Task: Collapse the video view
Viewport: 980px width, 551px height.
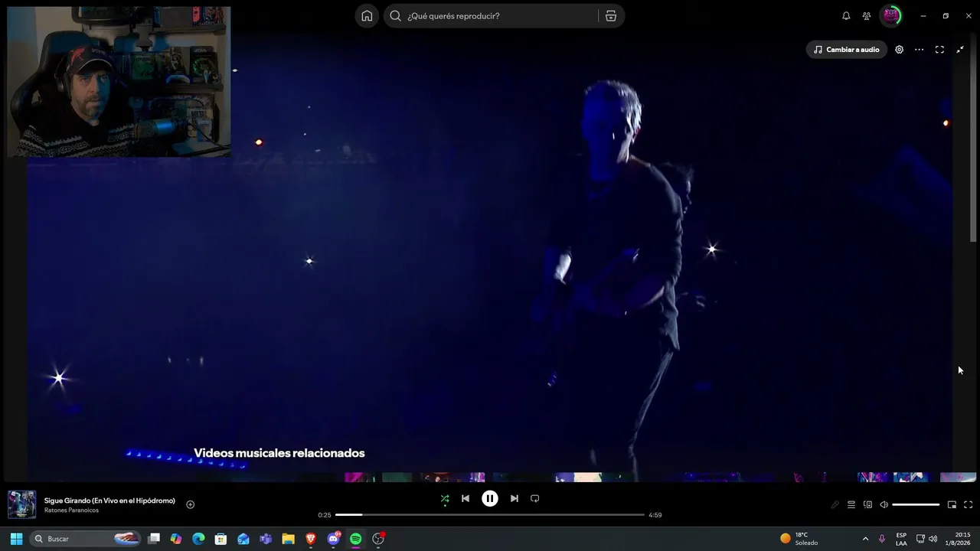Action: click(x=960, y=50)
